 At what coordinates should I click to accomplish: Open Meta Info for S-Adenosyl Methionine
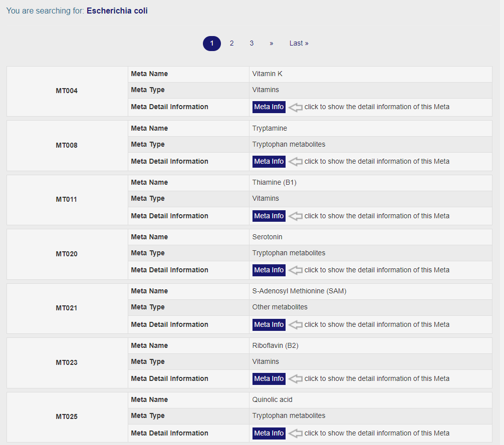coord(269,324)
